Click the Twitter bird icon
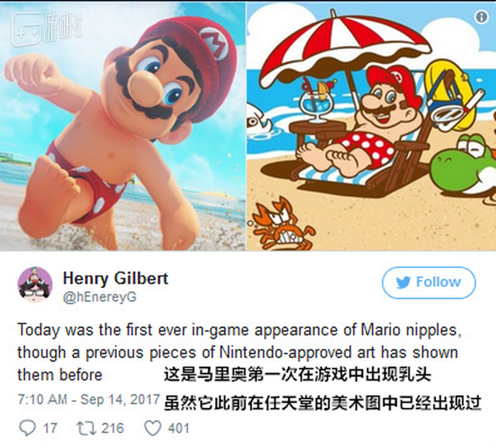 [x=403, y=282]
